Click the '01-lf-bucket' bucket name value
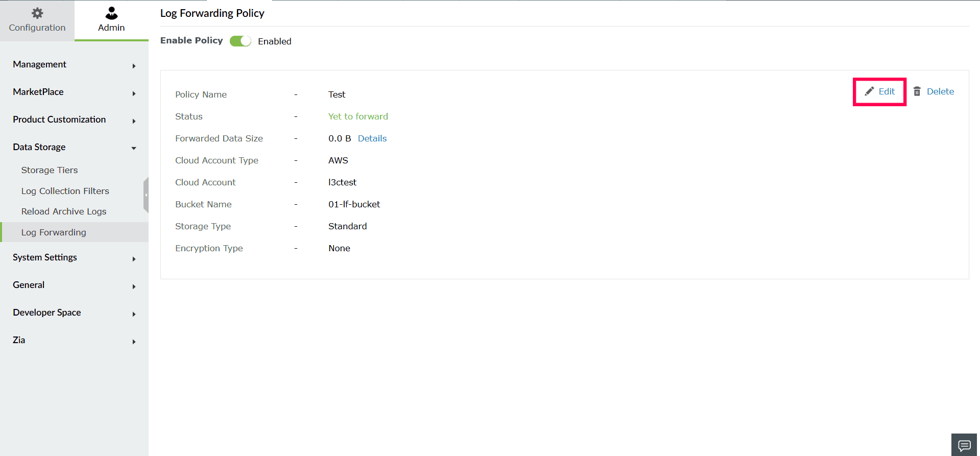980x456 pixels. (x=354, y=204)
